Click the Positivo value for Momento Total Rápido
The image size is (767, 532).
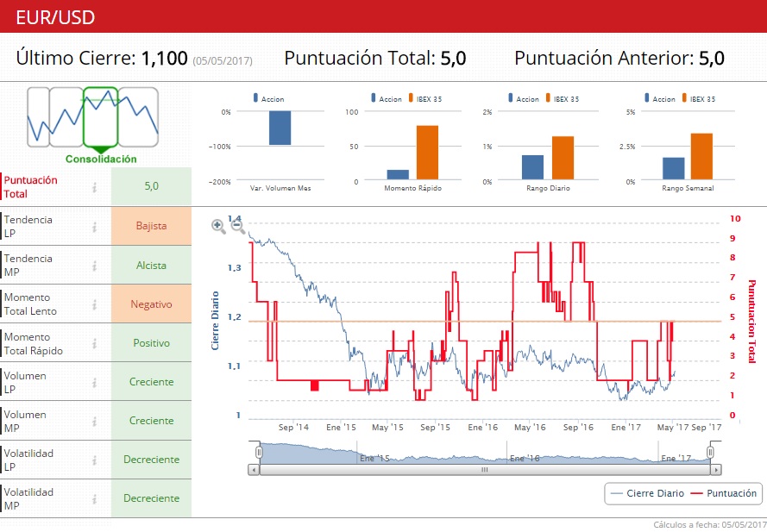click(151, 343)
